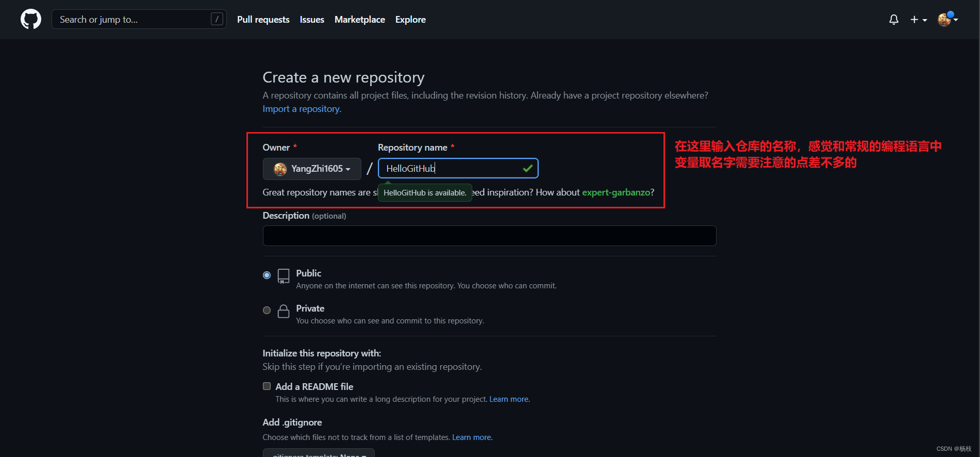Viewport: 980px width, 457px height.
Task: Select the Public radio button
Action: click(267, 275)
